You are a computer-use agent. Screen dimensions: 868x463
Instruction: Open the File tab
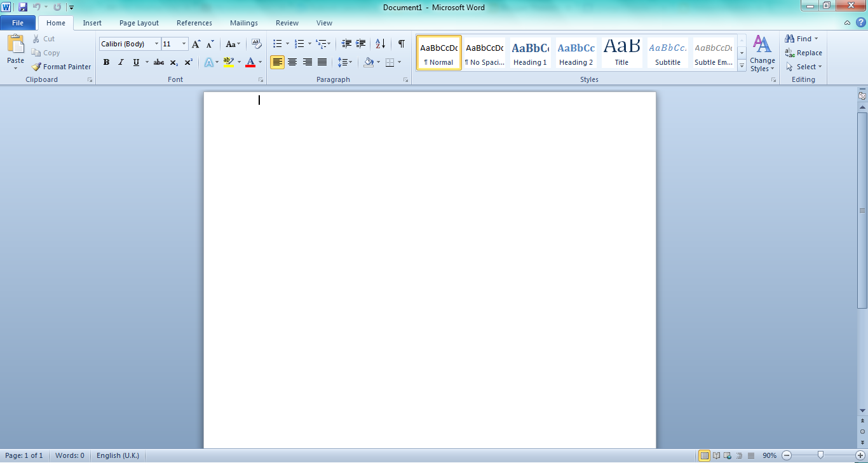pyautogui.click(x=18, y=23)
